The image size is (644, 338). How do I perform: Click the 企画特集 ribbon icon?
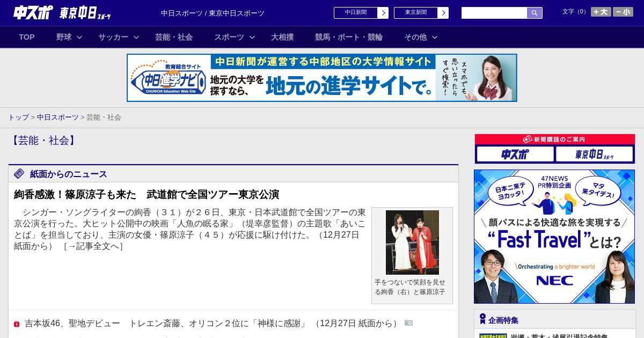coord(482,320)
